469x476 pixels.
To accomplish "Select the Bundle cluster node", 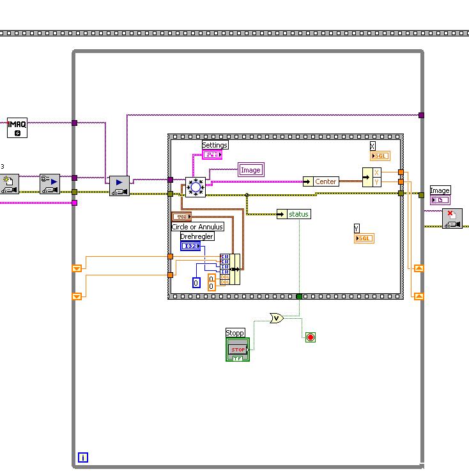I will tap(230, 269).
